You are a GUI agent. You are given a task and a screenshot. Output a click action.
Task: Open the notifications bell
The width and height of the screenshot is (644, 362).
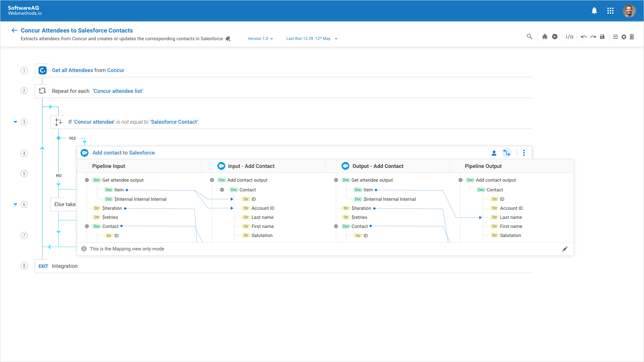tap(594, 11)
